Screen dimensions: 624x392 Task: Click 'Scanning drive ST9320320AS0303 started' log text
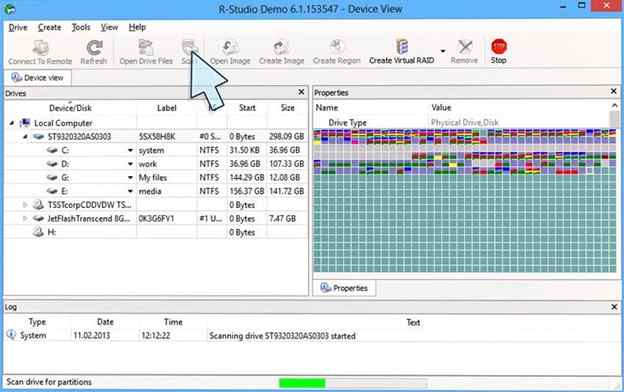tap(282, 336)
